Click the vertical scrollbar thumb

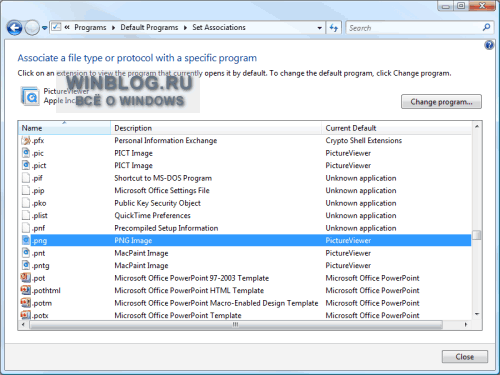[x=477, y=235]
